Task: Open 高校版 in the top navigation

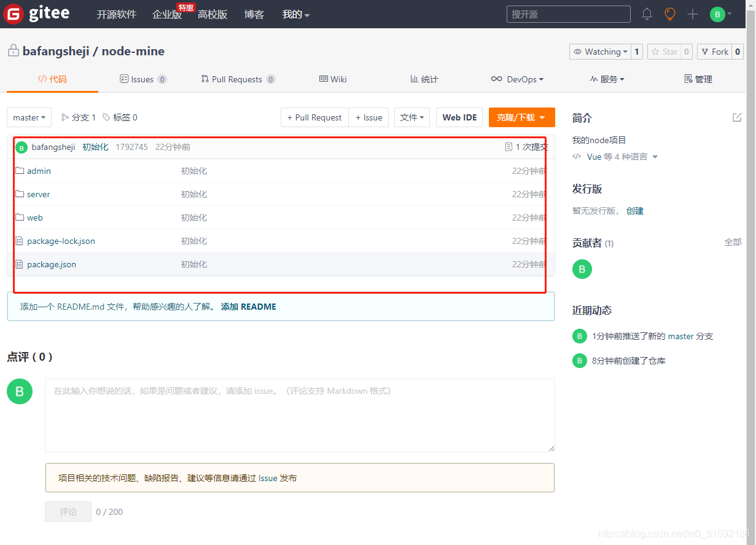Action: pyautogui.click(x=212, y=14)
